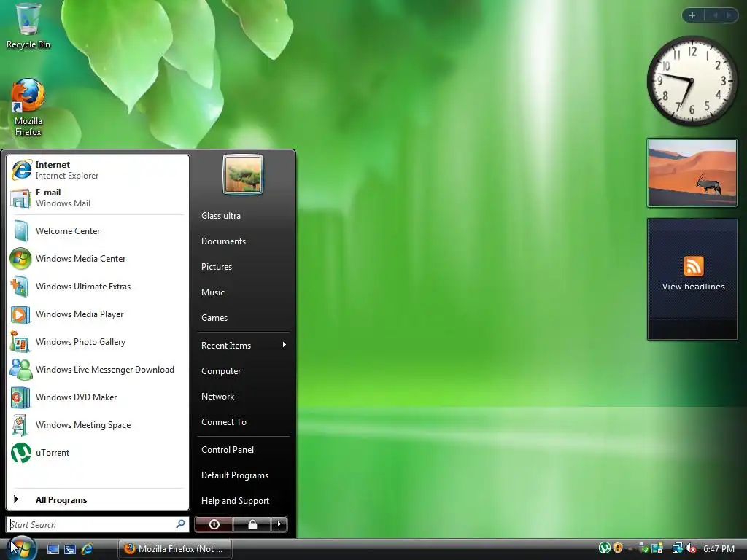The width and height of the screenshot is (747, 560).
Task: Open Windows Media Center
Action: coord(97,259)
